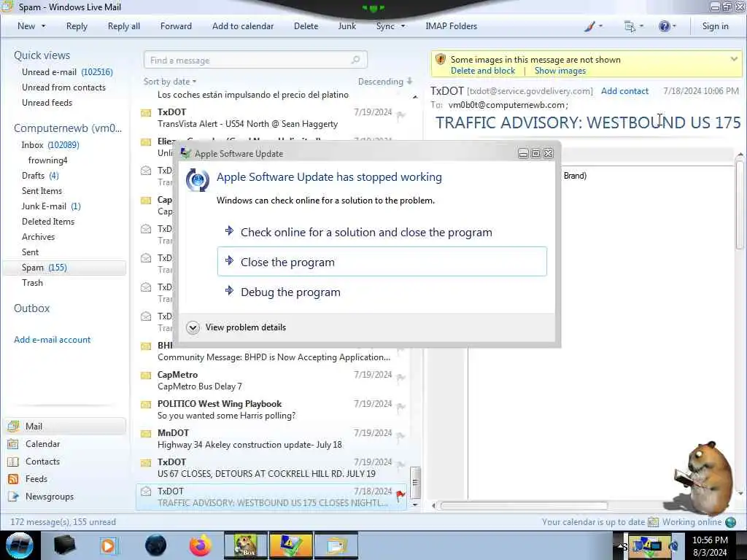Collapse the image warning info bar chevron

pos(734,59)
